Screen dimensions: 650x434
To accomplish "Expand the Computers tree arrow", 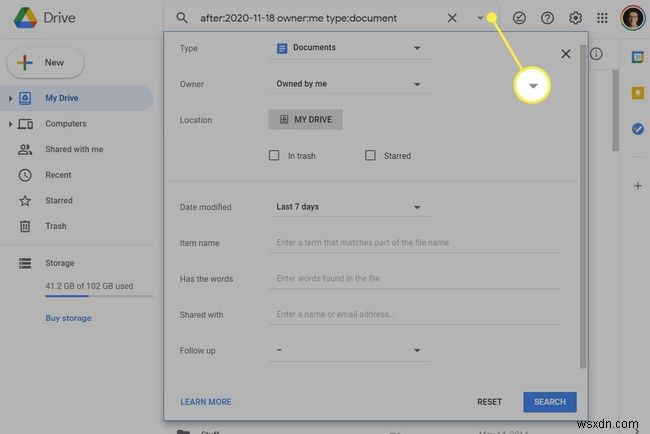I will [x=10, y=124].
